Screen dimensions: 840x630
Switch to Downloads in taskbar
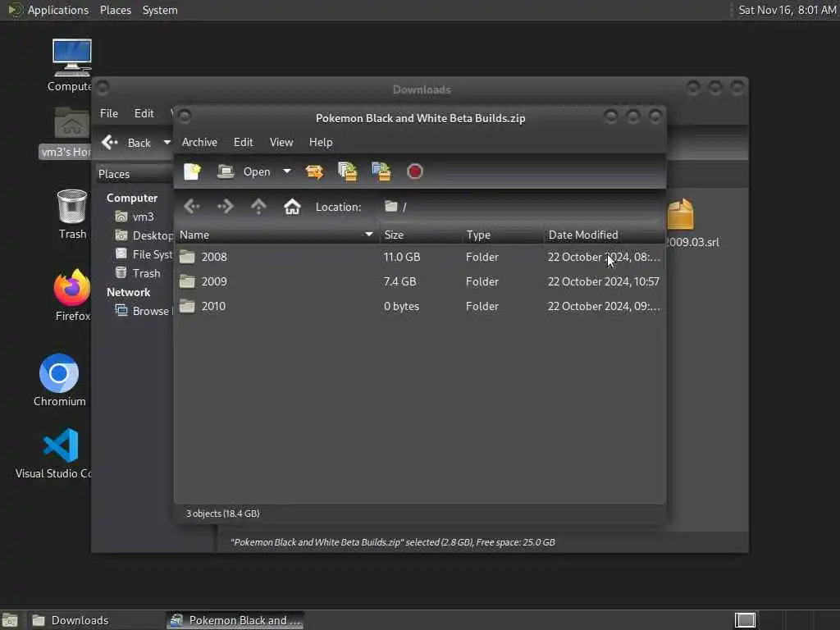(x=94, y=620)
